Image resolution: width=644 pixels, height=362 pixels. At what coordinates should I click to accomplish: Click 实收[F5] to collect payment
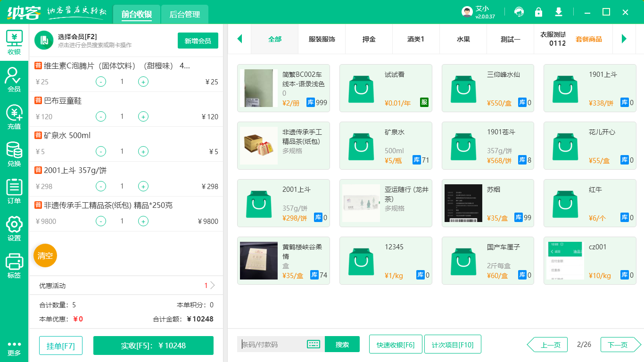coord(153,346)
